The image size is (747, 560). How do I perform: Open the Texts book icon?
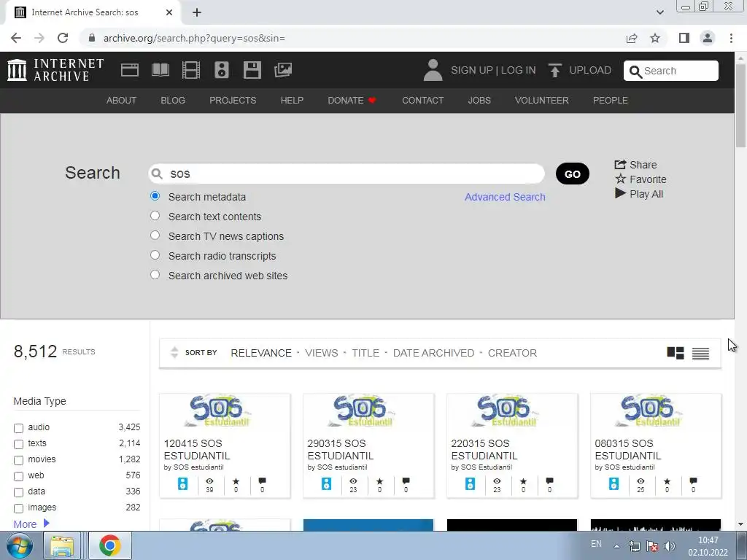(160, 70)
